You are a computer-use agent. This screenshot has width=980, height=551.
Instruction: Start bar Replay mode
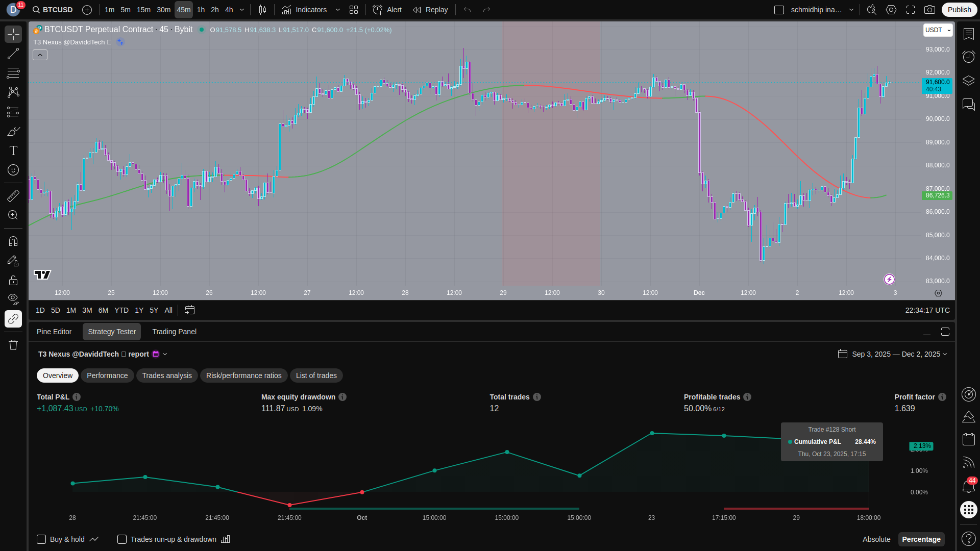(430, 10)
